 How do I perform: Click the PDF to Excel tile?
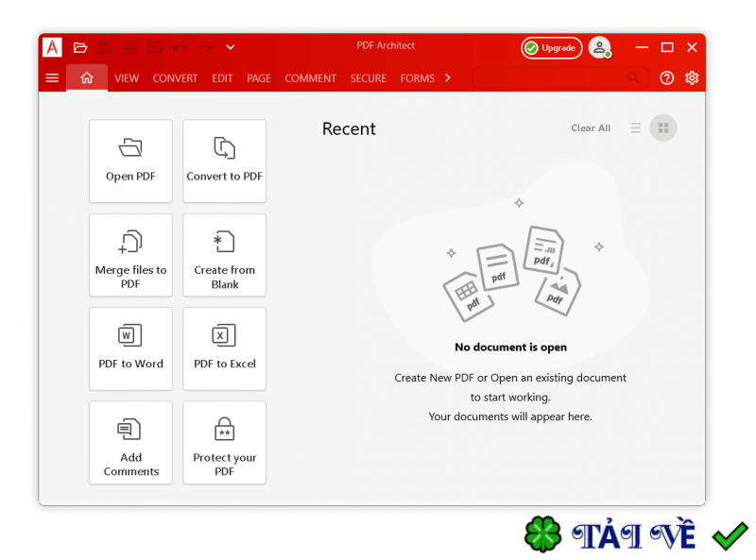coord(225,348)
